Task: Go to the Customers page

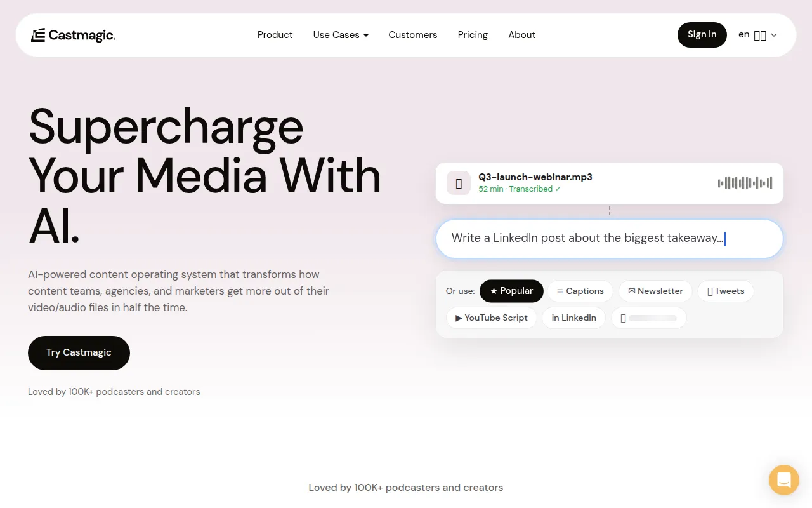Action: [x=413, y=35]
